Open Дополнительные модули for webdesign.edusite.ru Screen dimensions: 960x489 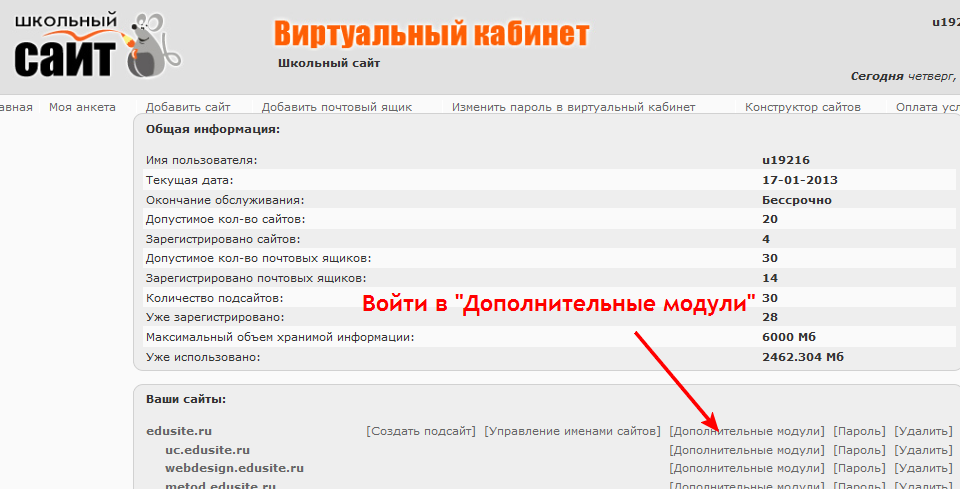[747, 469]
